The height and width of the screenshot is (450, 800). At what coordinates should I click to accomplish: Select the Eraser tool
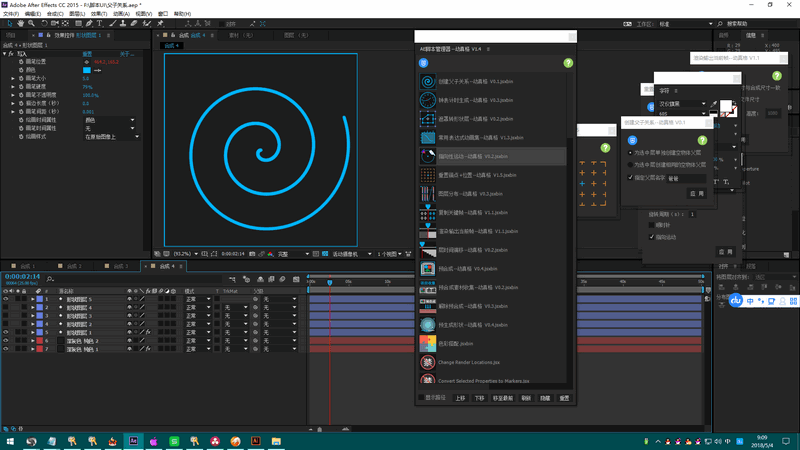coord(134,23)
